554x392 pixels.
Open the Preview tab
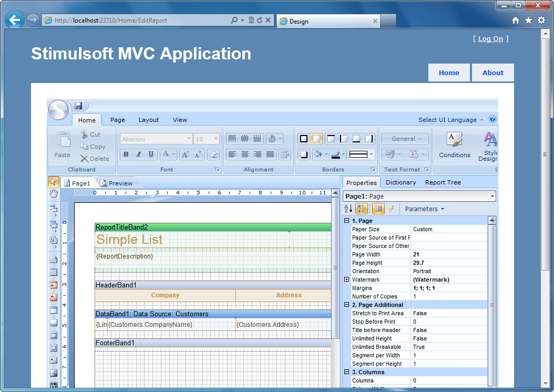pyautogui.click(x=117, y=183)
